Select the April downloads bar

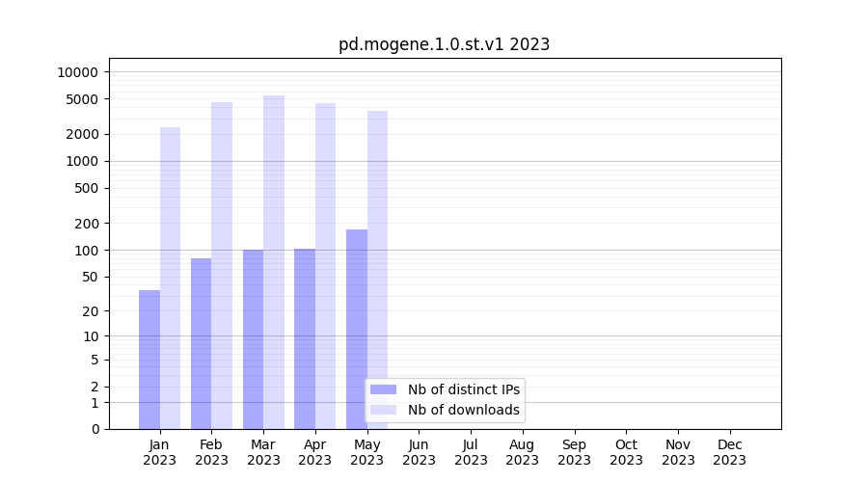(x=326, y=266)
